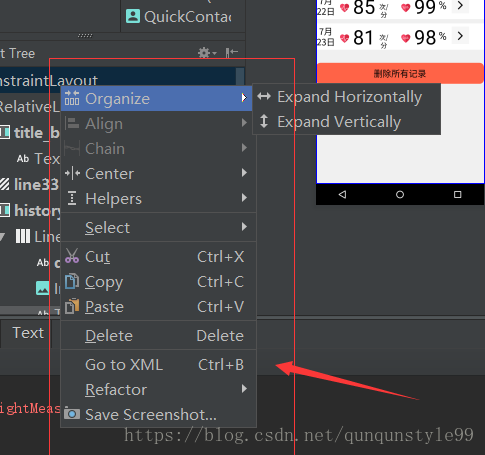
Task: Choose Paste from the context menu
Action: pyautogui.click(x=158, y=307)
